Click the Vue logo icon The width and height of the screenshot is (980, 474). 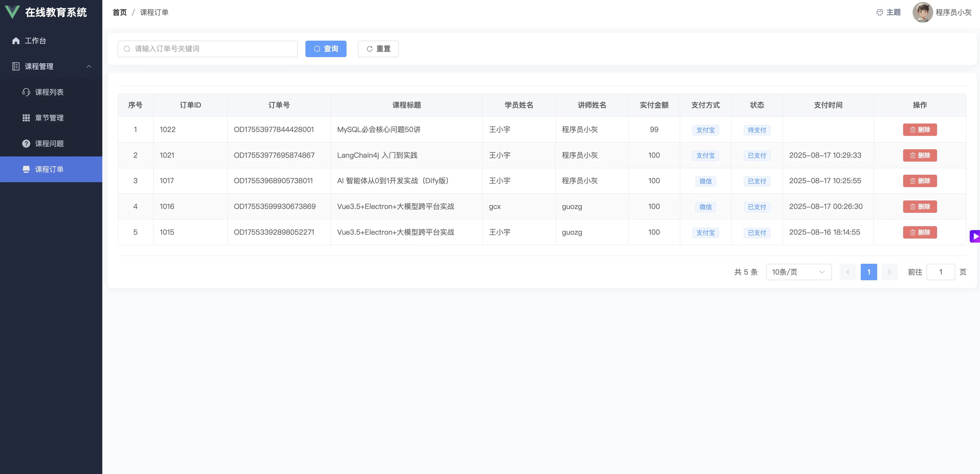(x=12, y=12)
